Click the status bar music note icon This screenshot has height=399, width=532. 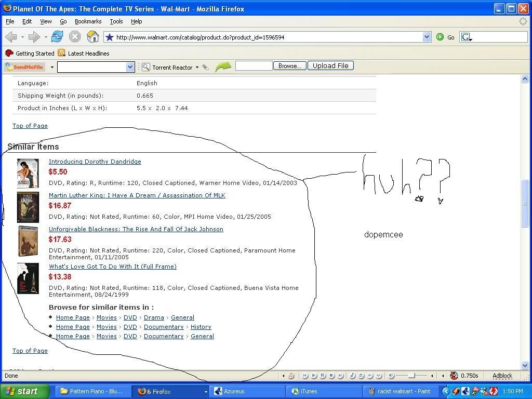pyautogui.click(x=291, y=376)
